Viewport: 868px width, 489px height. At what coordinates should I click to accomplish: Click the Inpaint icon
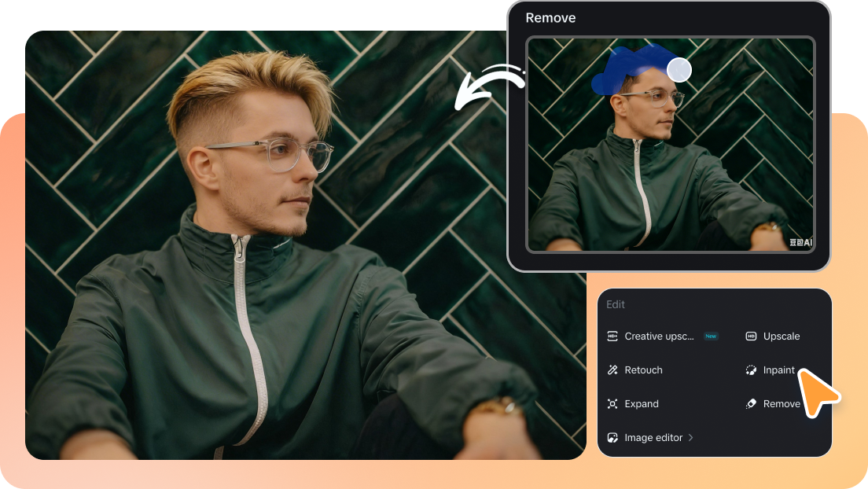pyautogui.click(x=751, y=370)
